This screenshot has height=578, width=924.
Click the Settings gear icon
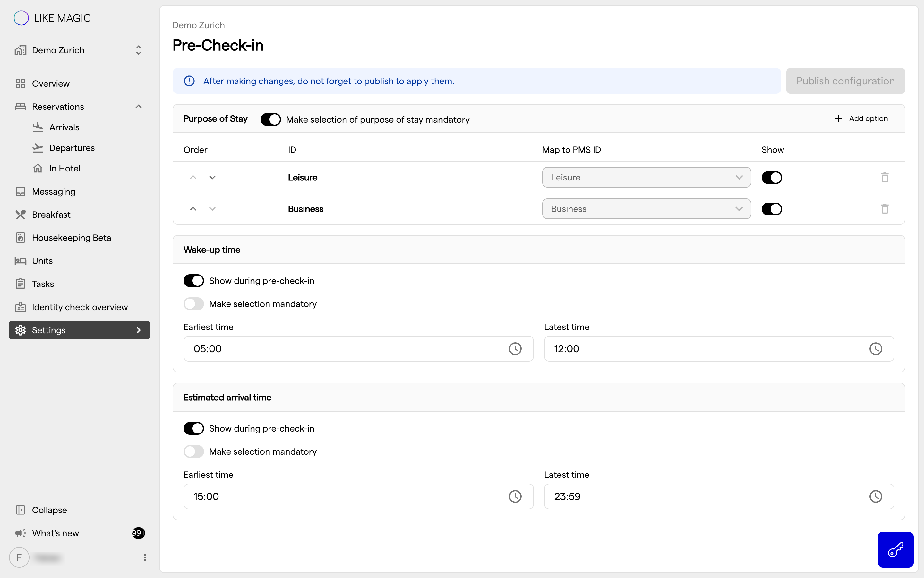(x=20, y=330)
